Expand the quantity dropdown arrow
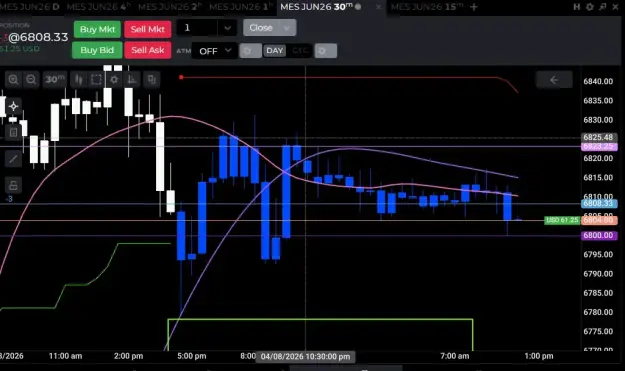The height and width of the screenshot is (371, 625). (227, 28)
